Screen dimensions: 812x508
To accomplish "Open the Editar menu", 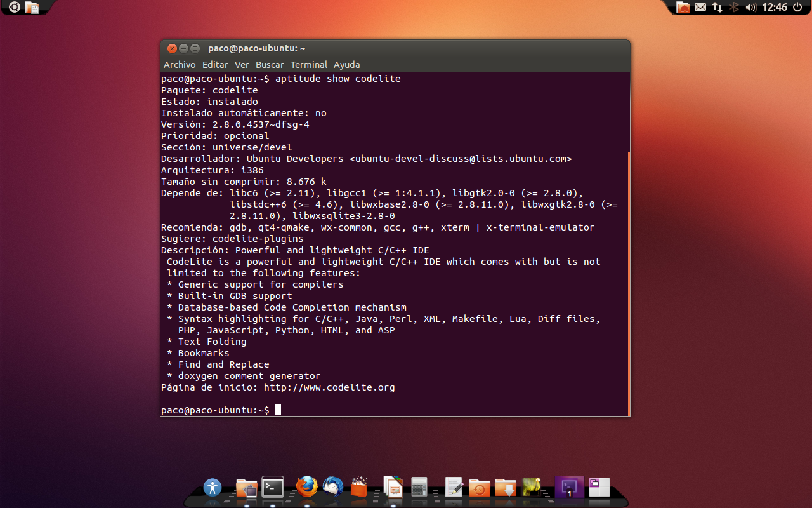I will [x=215, y=65].
